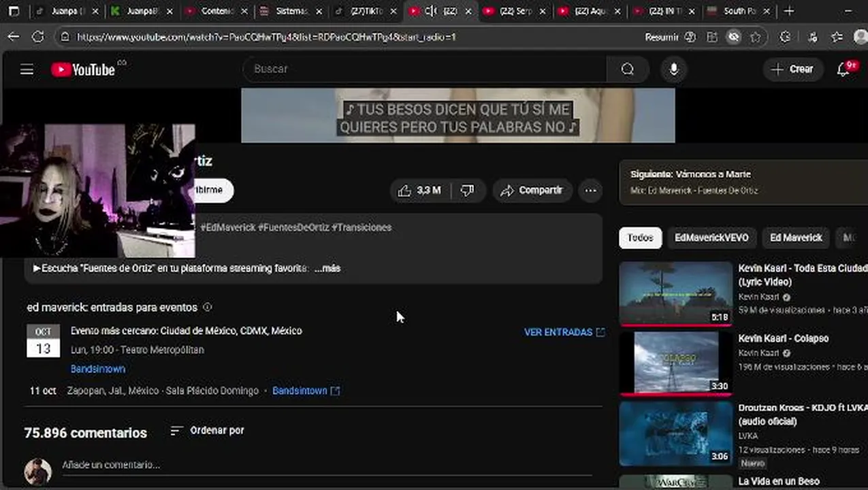868x490 pixels.
Task: Open the browser extensions icon
Action: click(x=785, y=37)
